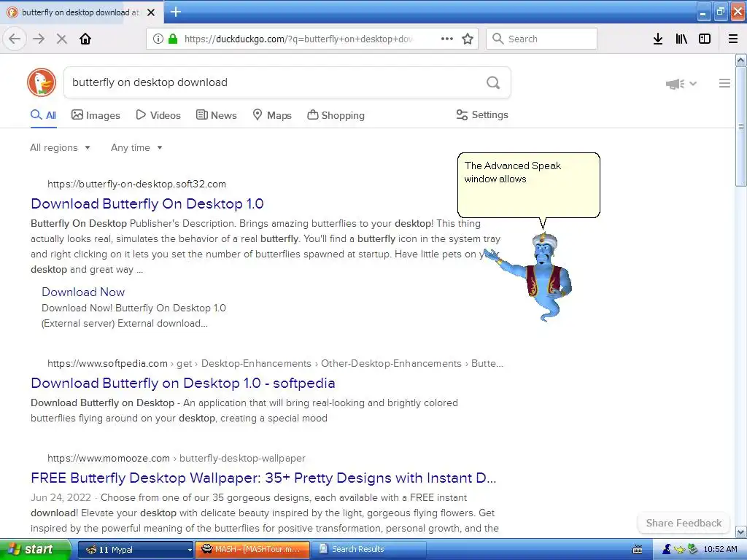Go forward one page
The width and height of the screenshot is (747, 560).
pyautogui.click(x=39, y=39)
